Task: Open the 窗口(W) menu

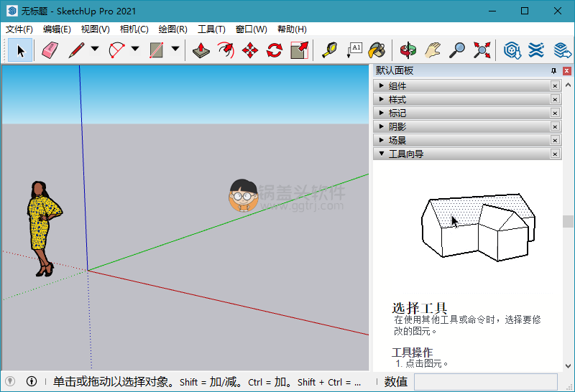Action: pos(251,29)
